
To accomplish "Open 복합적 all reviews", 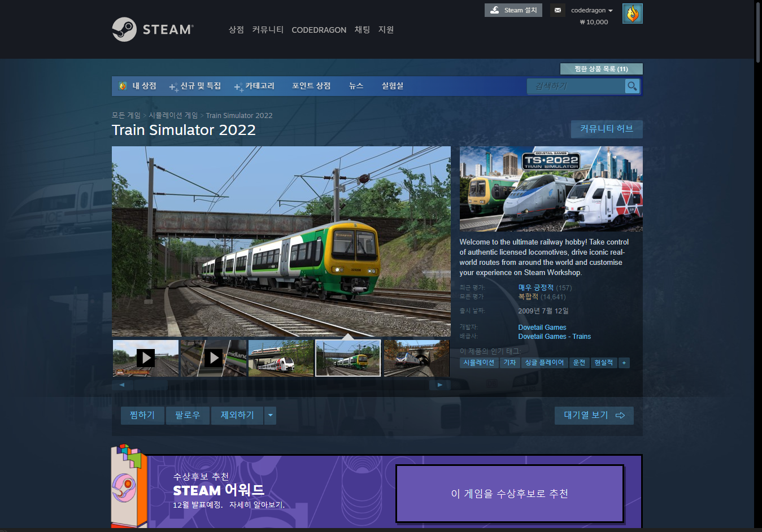I will point(528,296).
